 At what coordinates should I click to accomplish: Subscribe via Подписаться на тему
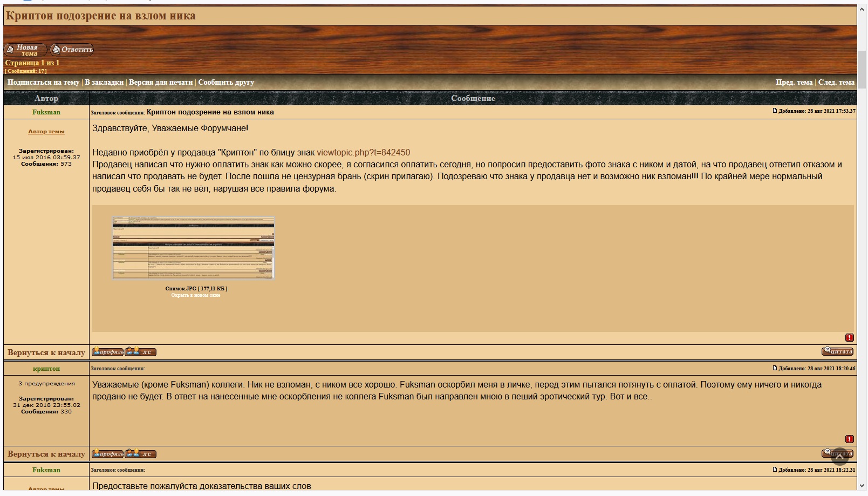click(x=43, y=83)
